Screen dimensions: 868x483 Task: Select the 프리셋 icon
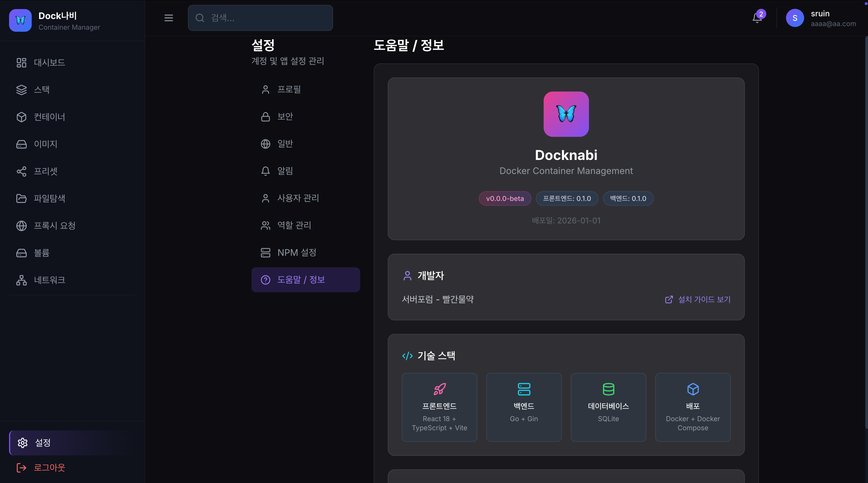[x=22, y=171]
